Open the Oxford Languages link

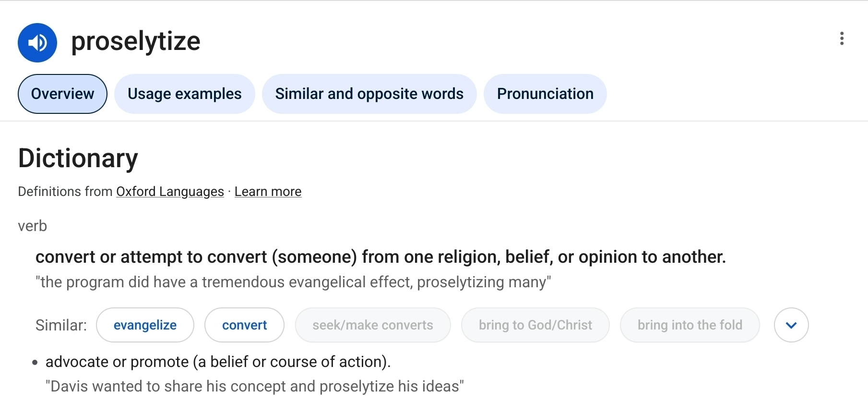tap(170, 192)
